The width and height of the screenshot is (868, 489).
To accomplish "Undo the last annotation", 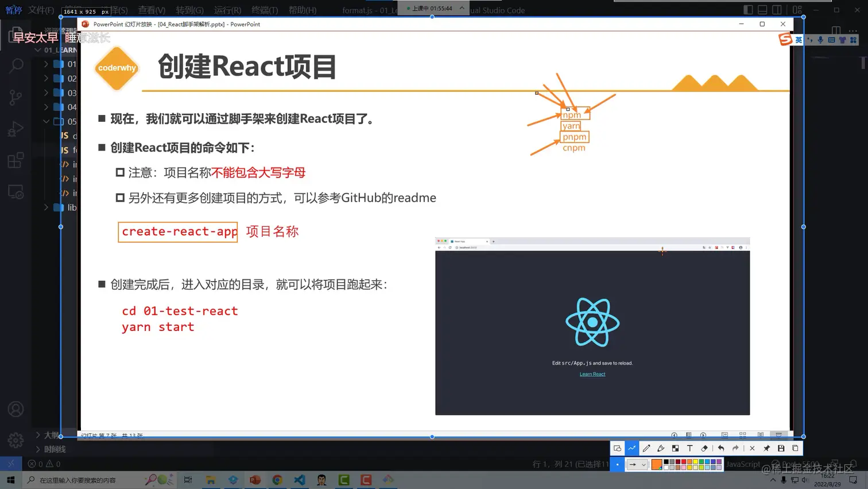I will tap(721, 448).
